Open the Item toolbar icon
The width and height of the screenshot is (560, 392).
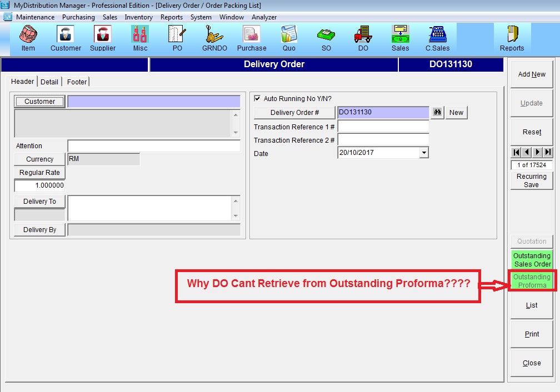click(x=28, y=38)
